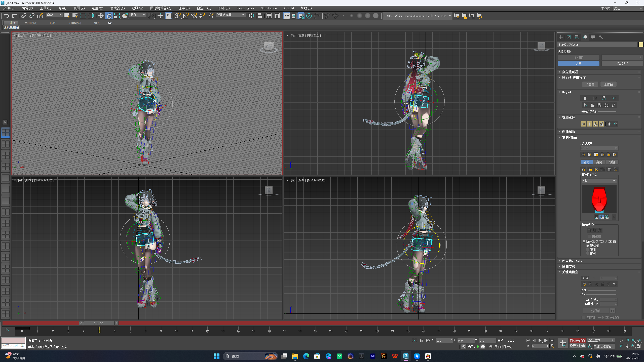Image resolution: width=644 pixels, height=362 pixels.
Task: Click Create Collection icon under 复制收集
Action: [x=583, y=155]
